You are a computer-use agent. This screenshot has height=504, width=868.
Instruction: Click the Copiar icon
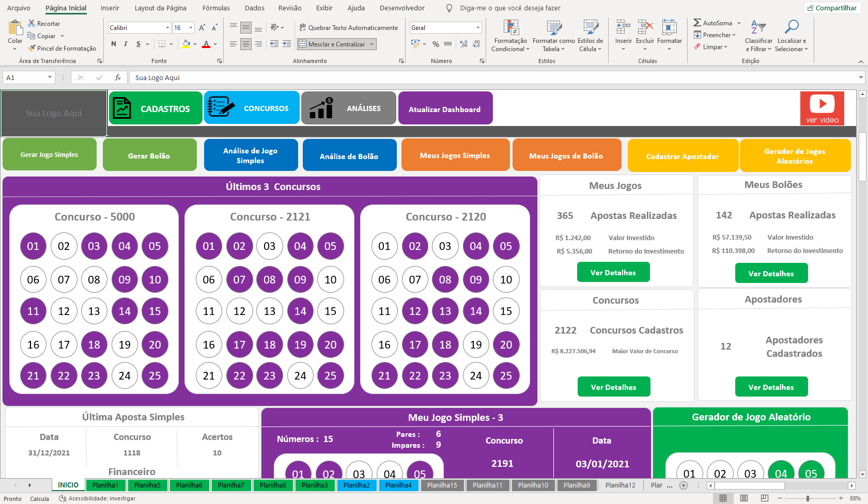(32, 36)
